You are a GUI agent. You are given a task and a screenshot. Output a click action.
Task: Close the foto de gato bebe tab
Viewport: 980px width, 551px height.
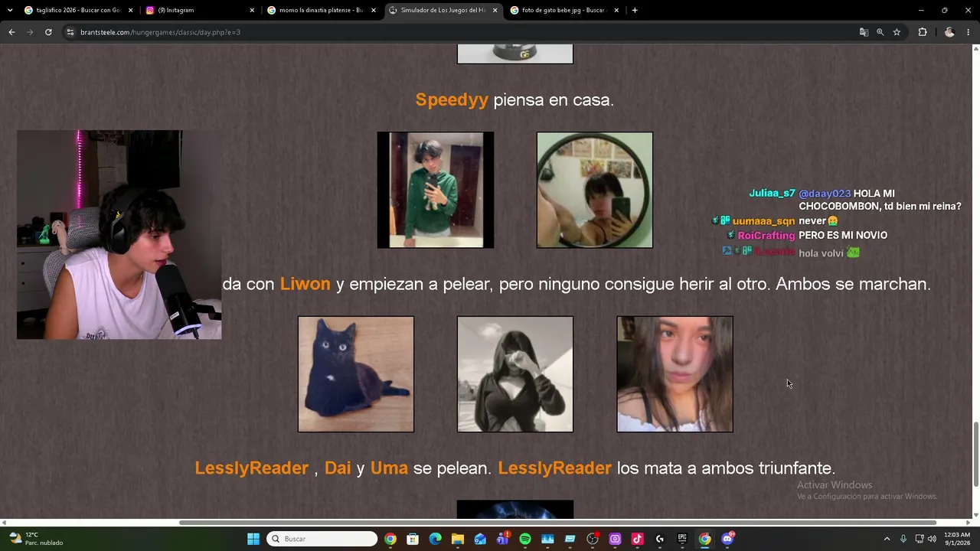coord(616,10)
